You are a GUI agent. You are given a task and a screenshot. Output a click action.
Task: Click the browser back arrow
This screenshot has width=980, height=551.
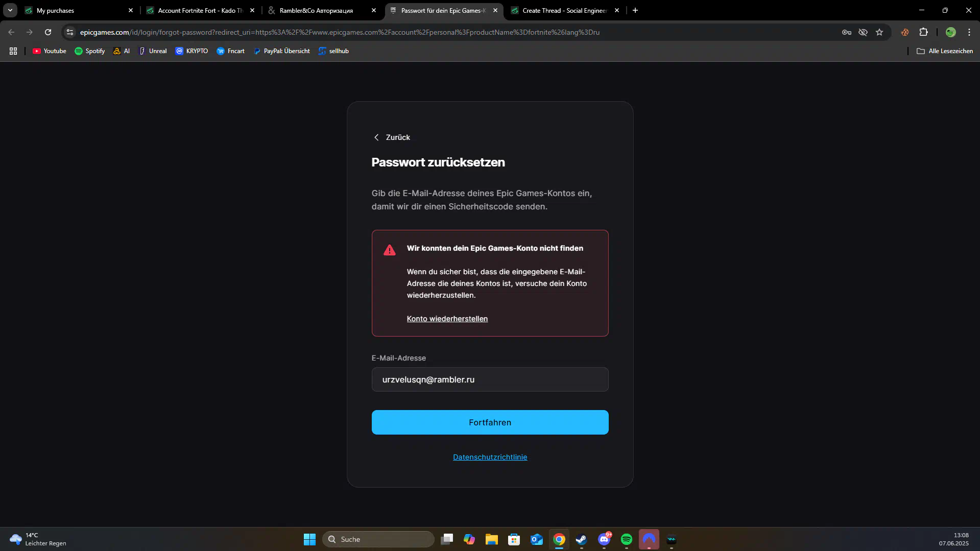(11, 32)
